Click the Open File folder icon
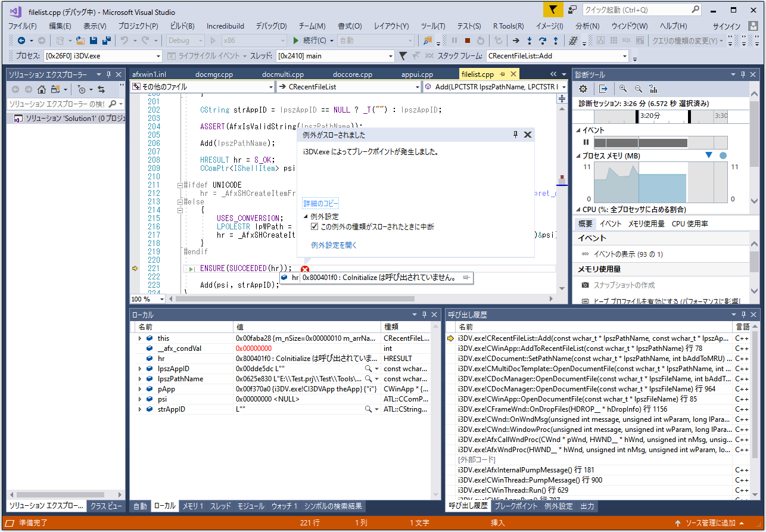766x532 pixels. 79,41
